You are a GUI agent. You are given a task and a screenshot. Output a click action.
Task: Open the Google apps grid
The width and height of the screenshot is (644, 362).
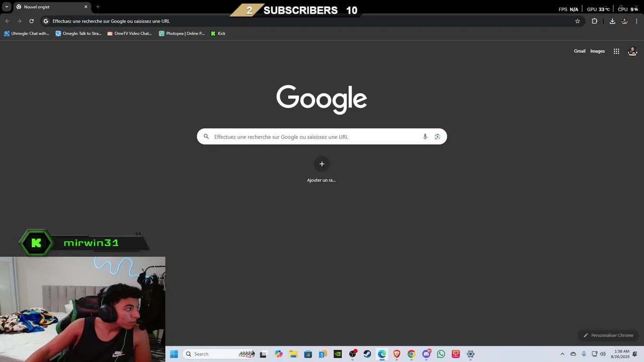click(x=616, y=51)
